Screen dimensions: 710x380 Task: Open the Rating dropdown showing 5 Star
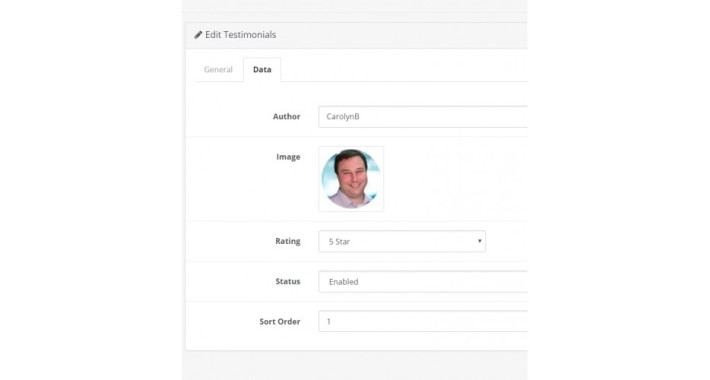[402, 241]
